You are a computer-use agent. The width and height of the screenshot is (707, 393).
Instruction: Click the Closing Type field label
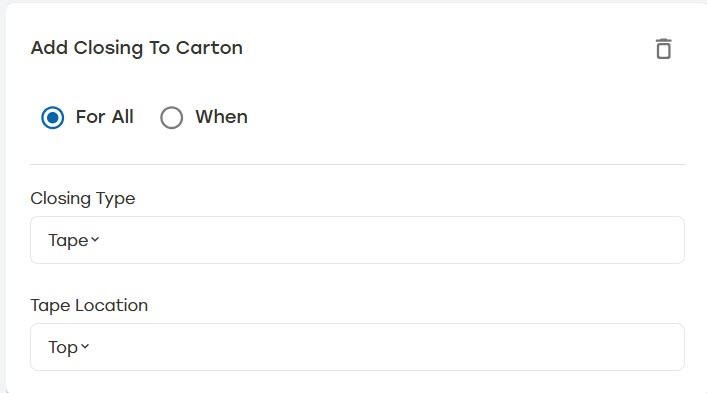click(x=83, y=199)
